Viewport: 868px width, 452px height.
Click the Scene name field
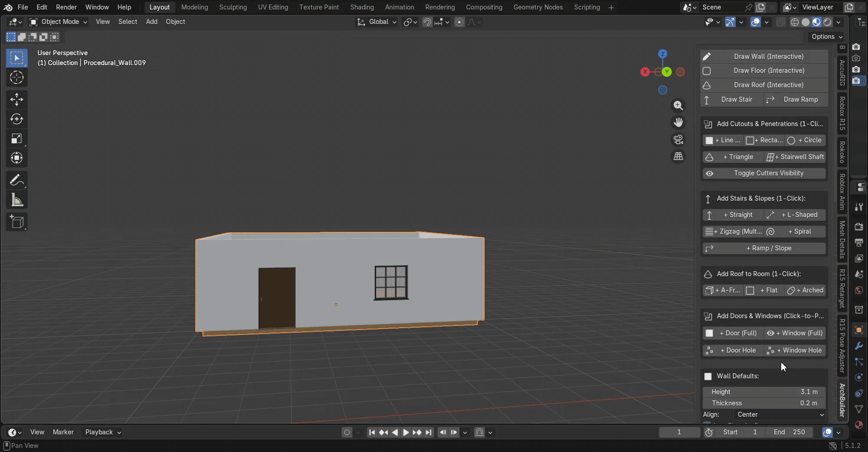722,7
